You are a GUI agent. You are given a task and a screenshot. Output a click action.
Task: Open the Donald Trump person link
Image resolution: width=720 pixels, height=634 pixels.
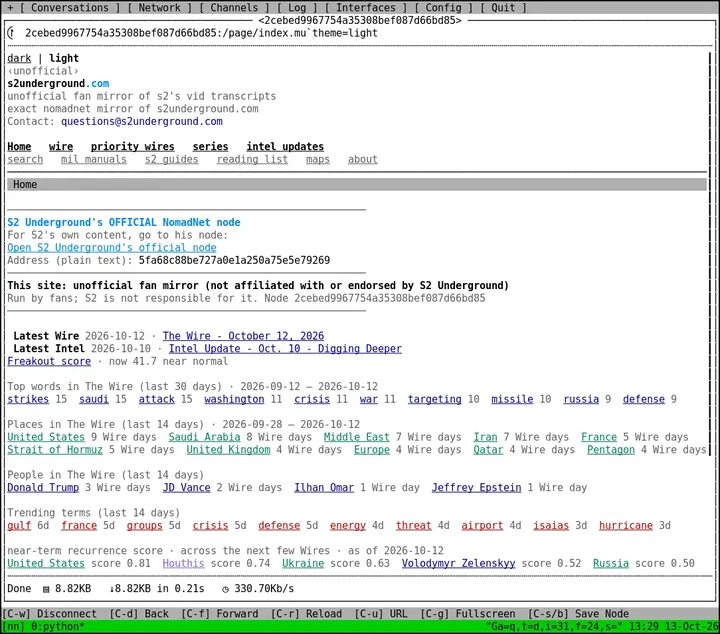coord(43,488)
